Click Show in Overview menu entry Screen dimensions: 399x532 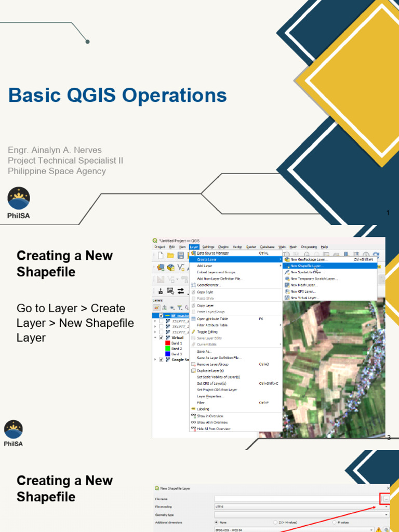click(235, 416)
